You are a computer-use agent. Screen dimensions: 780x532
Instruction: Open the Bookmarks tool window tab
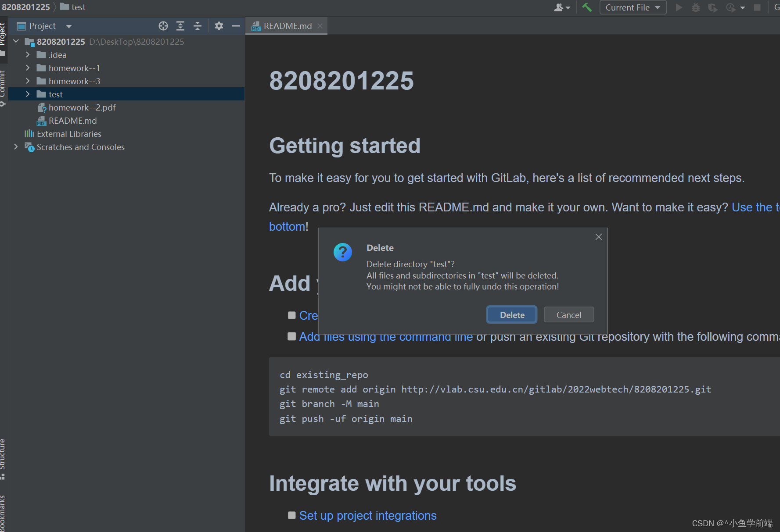[x=4, y=512]
